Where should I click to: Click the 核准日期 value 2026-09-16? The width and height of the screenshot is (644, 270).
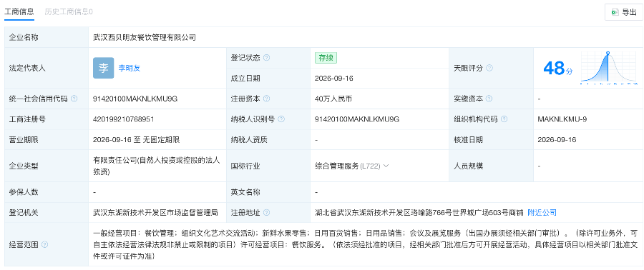point(557,140)
